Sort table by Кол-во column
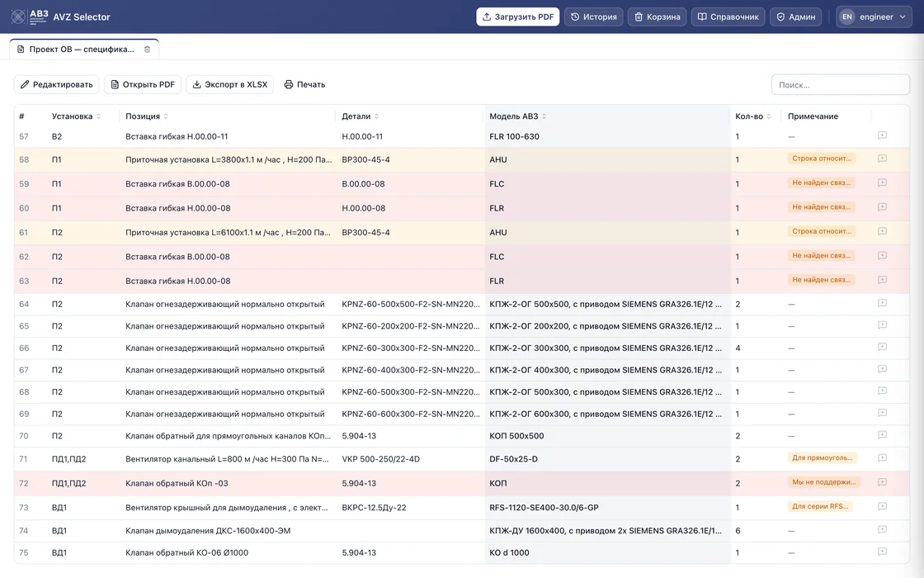Screen dimensions: 924x578 (753, 116)
